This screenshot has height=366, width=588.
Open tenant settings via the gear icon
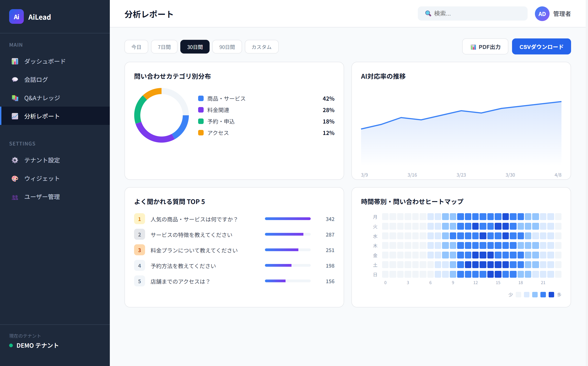tap(15, 160)
